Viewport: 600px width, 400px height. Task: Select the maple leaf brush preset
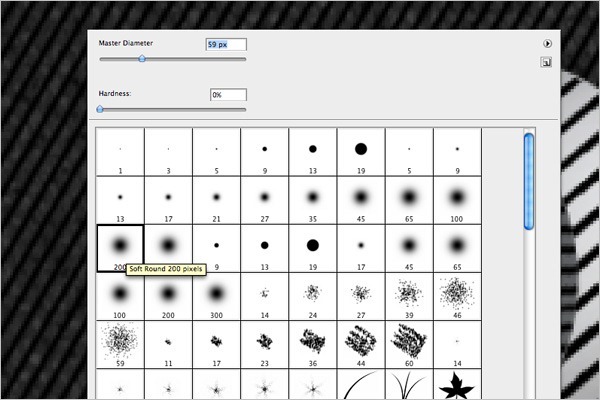(x=457, y=385)
